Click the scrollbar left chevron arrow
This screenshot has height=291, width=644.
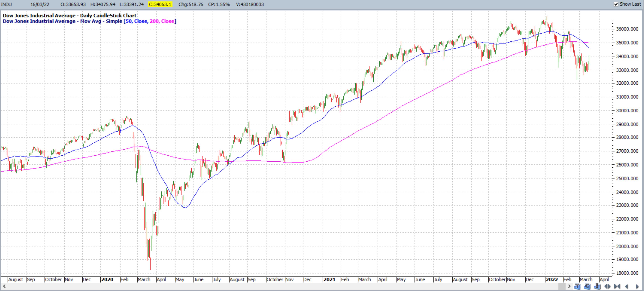click(4, 286)
